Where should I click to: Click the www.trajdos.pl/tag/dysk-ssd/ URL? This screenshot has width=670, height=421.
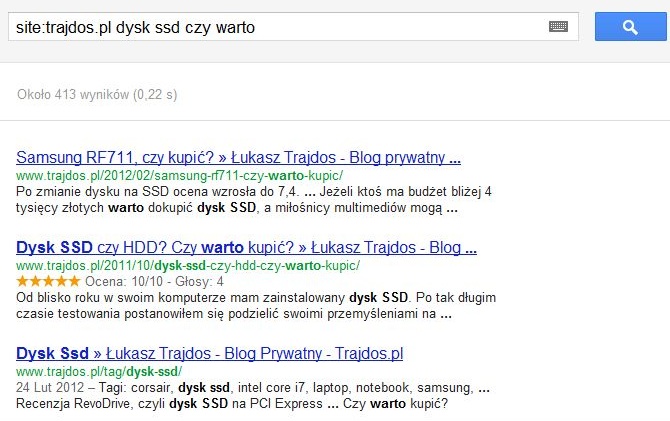[x=99, y=371]
